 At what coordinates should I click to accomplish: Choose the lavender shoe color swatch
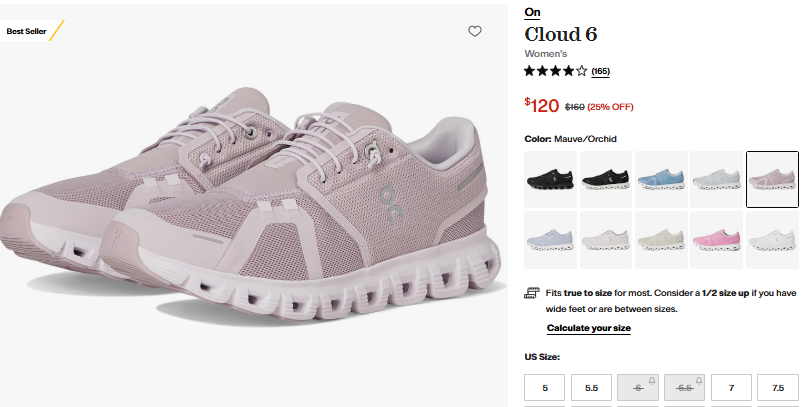(x=552, y=238)
